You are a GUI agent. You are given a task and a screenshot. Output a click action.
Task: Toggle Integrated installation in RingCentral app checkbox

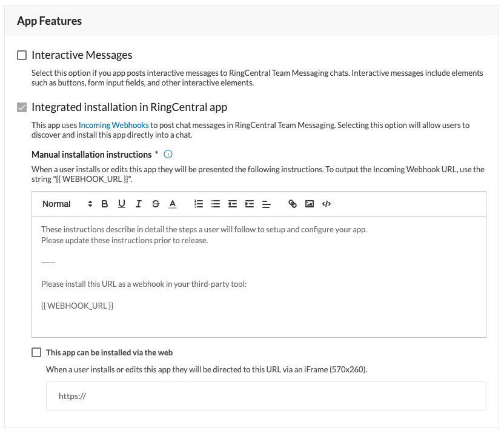tap(22, 107)
